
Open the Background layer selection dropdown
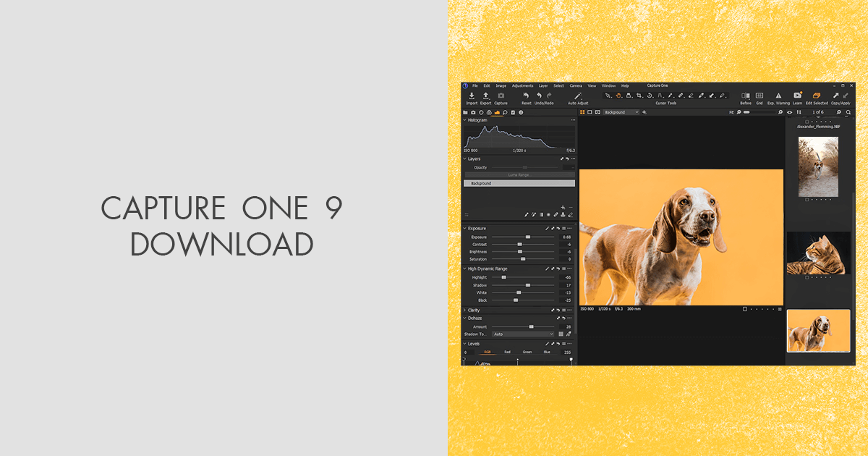coord(621,112)
